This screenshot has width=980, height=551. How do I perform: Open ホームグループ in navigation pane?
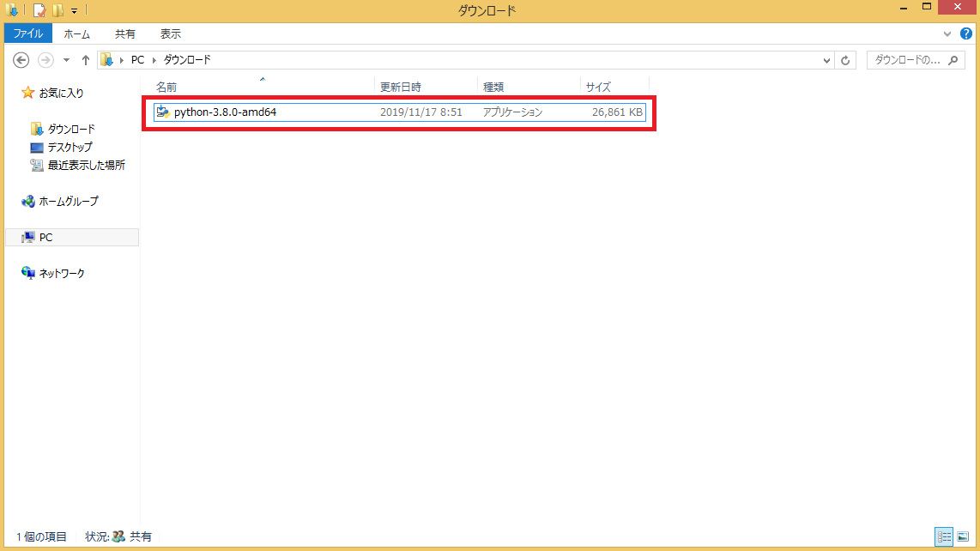(x=69, y=202)
